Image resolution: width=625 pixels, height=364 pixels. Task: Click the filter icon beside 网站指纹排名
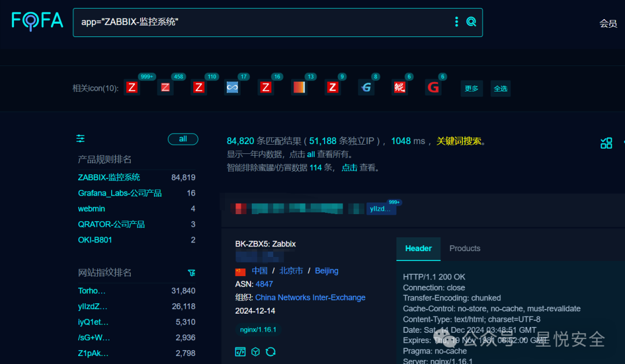[192, 273]
